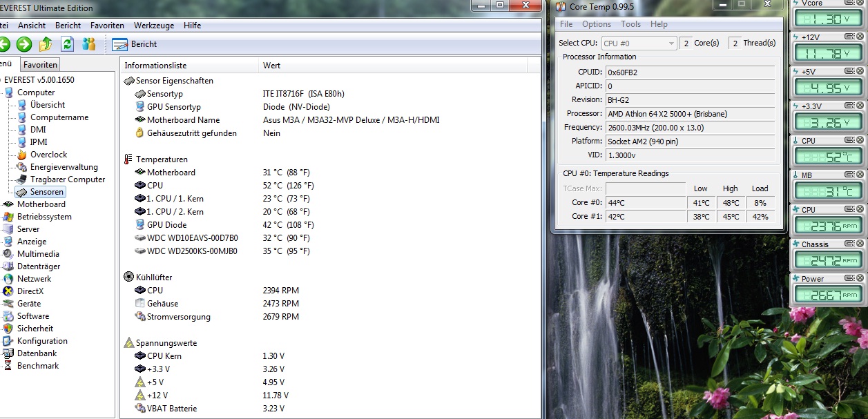The width and height of the screenshot is (868, 419).
Task: Open the Hilfe menu
Action: [193, 26]
